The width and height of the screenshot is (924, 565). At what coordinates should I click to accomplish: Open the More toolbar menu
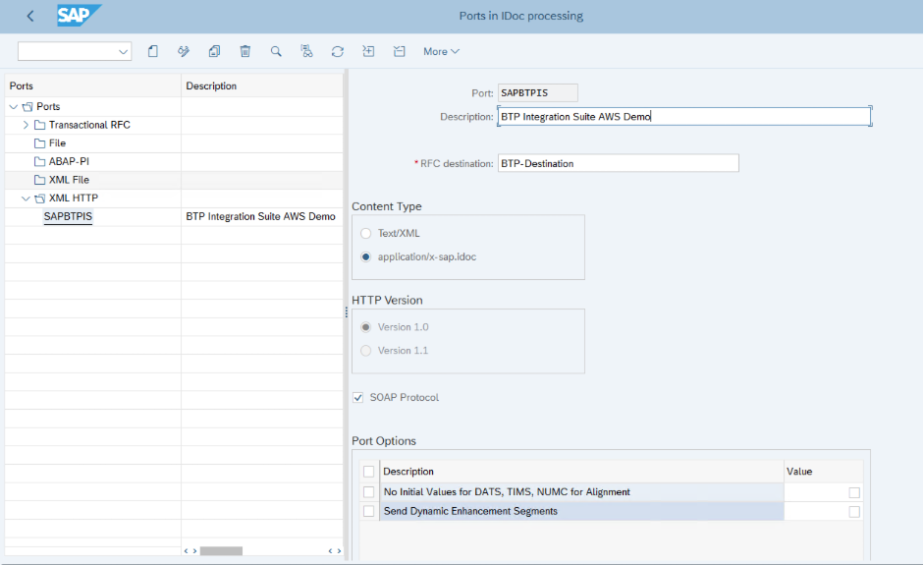(x=441, y=51)
